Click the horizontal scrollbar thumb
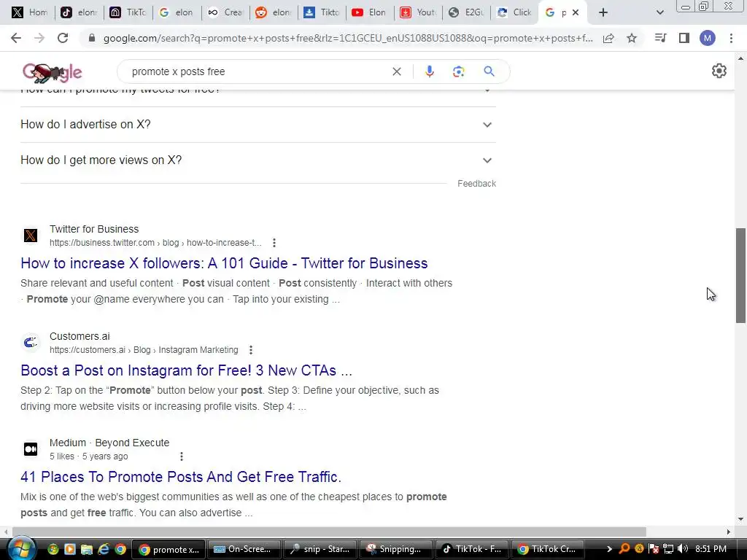Screen dimensions: 747x560 pyautogui.click(x=329, y=532)
